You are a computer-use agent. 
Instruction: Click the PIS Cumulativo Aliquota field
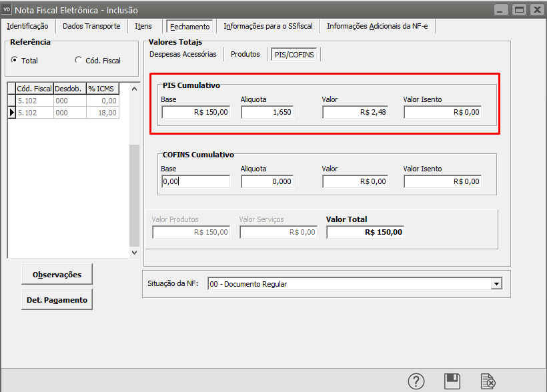click(x=267, y=113)
